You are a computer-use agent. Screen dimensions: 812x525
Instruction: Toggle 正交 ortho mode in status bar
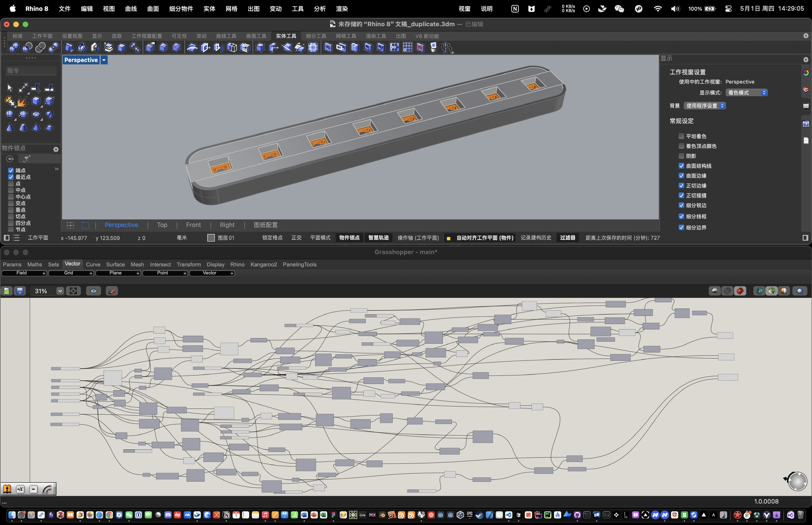coord(296,238)
